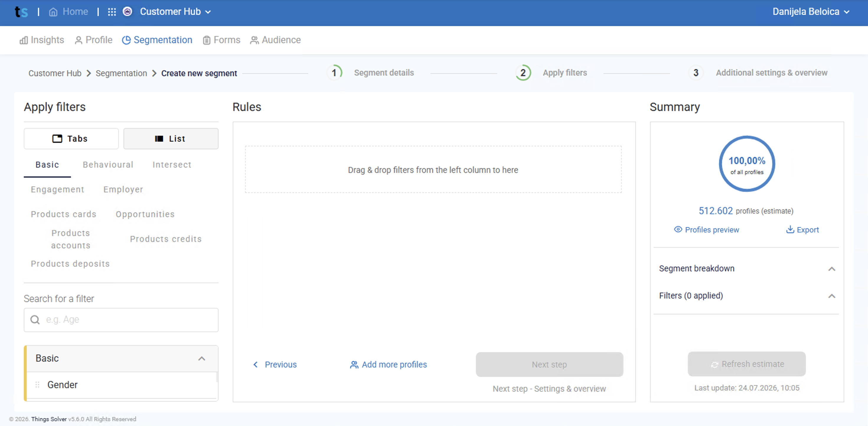Open the Products accounts filter tab

71,240
